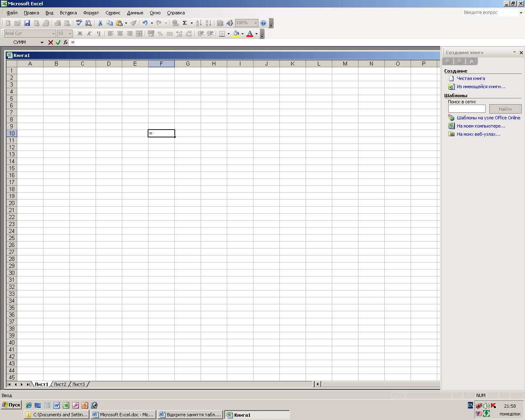Cancel formula entry with the red X
Image resolution: width=525 pixels, height=420 pixels.
click(x=50, y=42)
